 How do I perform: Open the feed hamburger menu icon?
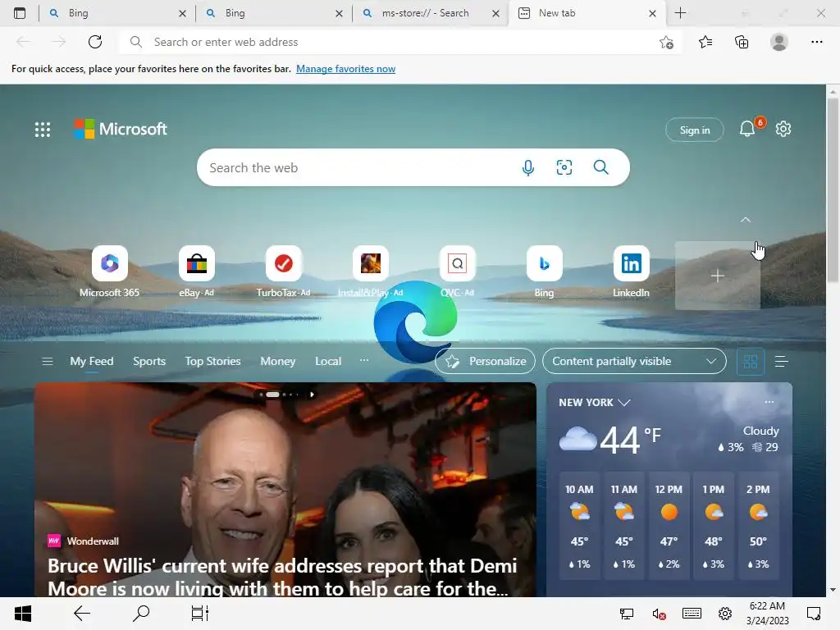(x=47, y=362)
